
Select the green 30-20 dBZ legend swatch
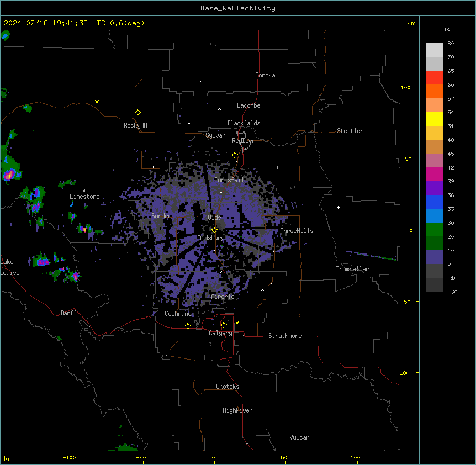pyautogui.click(x=434, y=230)
